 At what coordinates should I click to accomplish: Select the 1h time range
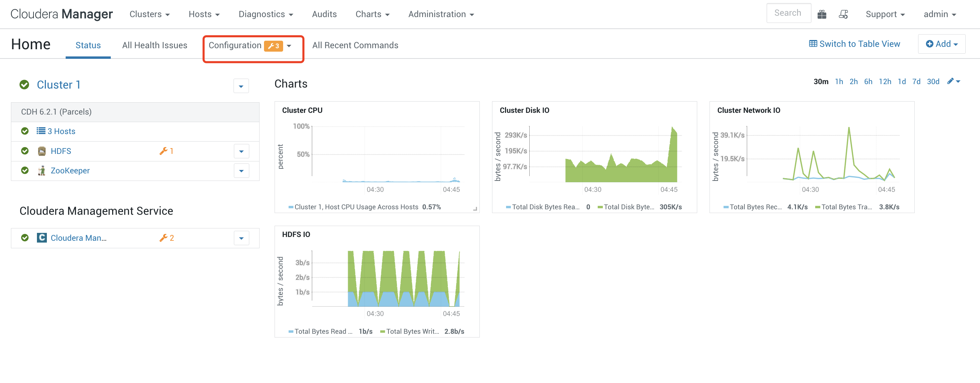tap(839, 81)
